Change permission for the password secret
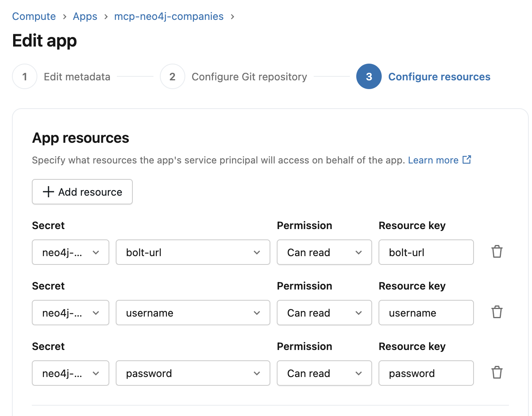532x416 pixels. click(x=324, y=373)
